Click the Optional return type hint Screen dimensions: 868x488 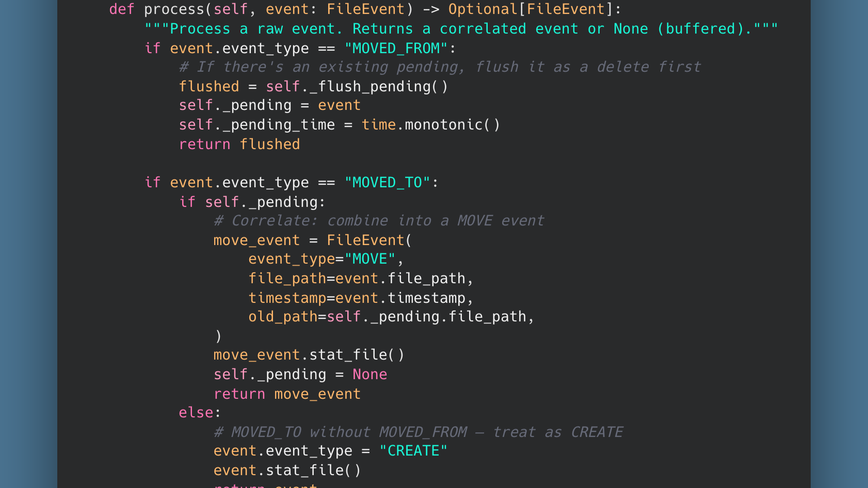pyautogui.click(x=481, y=9)
